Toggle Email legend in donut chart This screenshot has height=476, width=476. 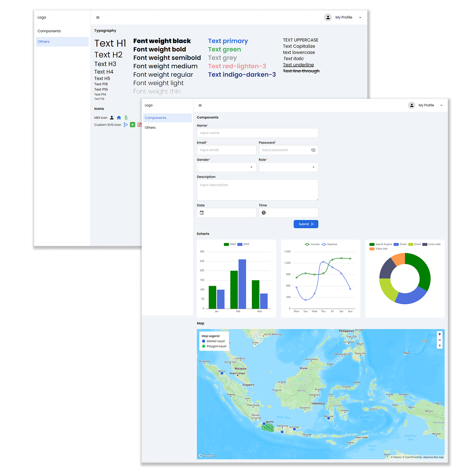(x=415, y=244)
